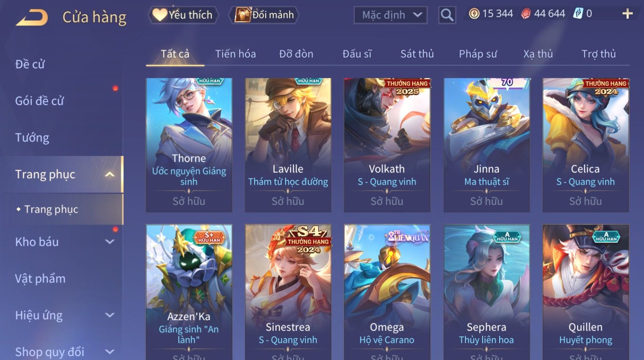Image resolution: width=644 pixels, height=360 pixels.
Task: Open Đổi mảnh fragment exchange
Action: (264, 15)
